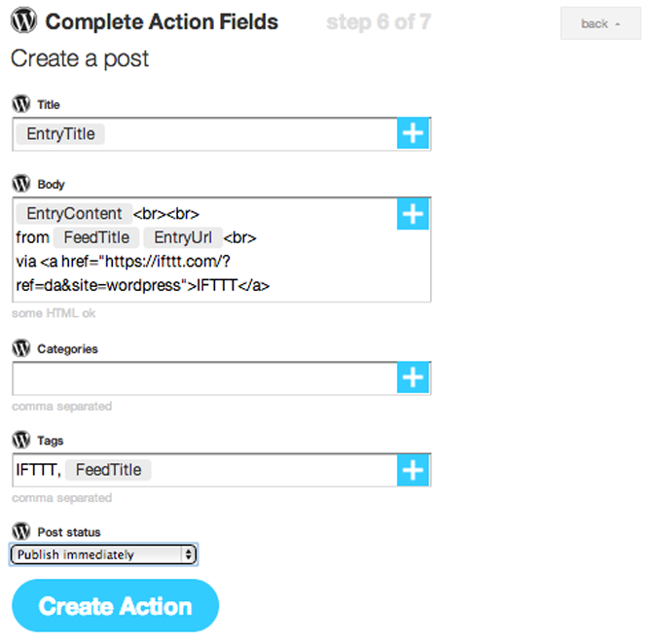The image size is (652, 644).
Task: Click the WordPress icon next to Post status
Action: point(21,532)
